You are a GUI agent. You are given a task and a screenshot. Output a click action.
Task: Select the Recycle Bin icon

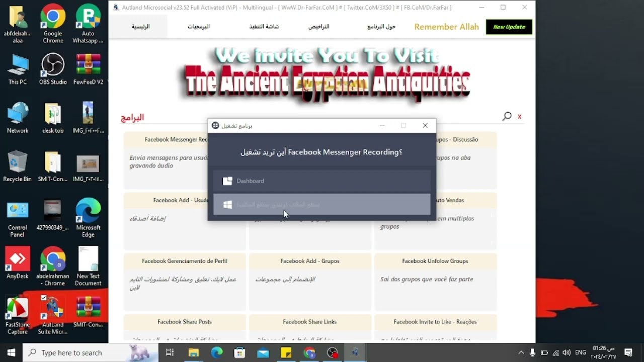tap(18, 166)
